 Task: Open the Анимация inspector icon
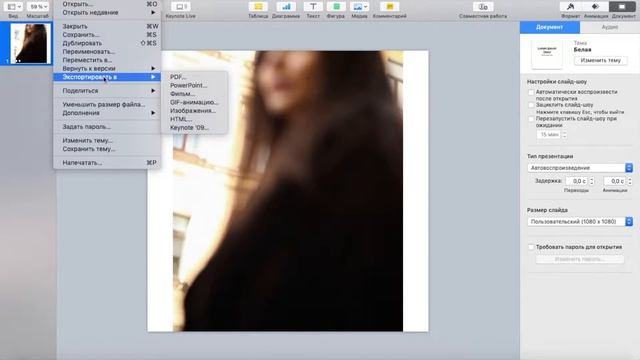(596, 7)
